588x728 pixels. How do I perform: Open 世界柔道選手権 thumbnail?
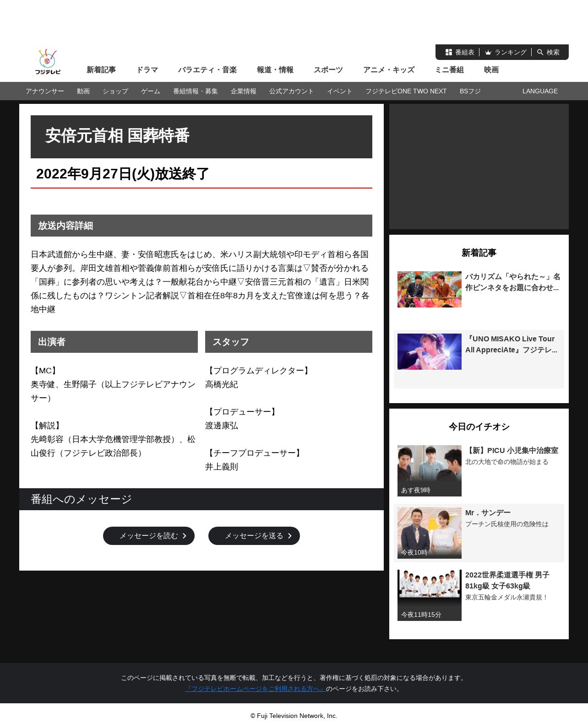coord(430,595)
